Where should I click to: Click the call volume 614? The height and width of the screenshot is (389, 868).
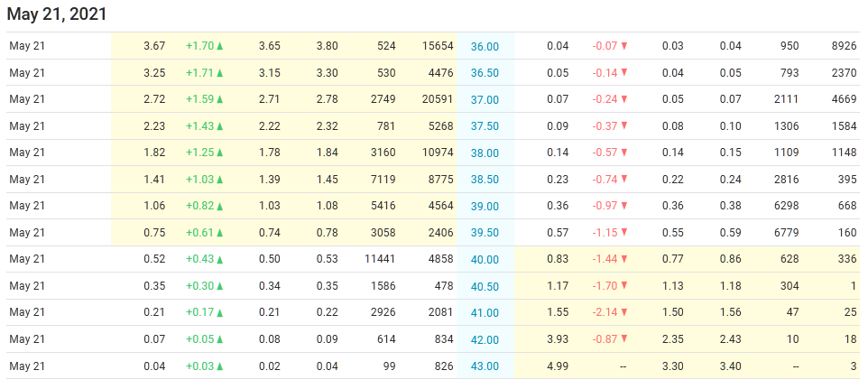386,339
